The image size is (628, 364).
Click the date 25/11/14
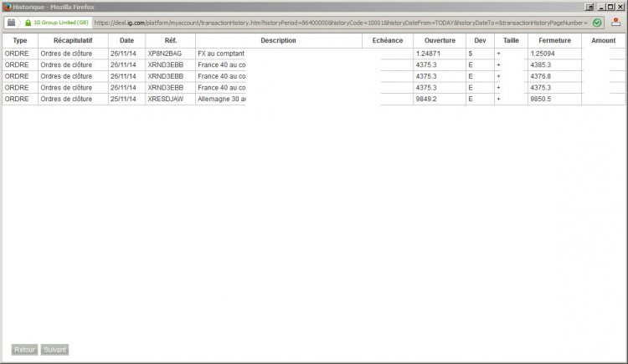click(123, 99)
